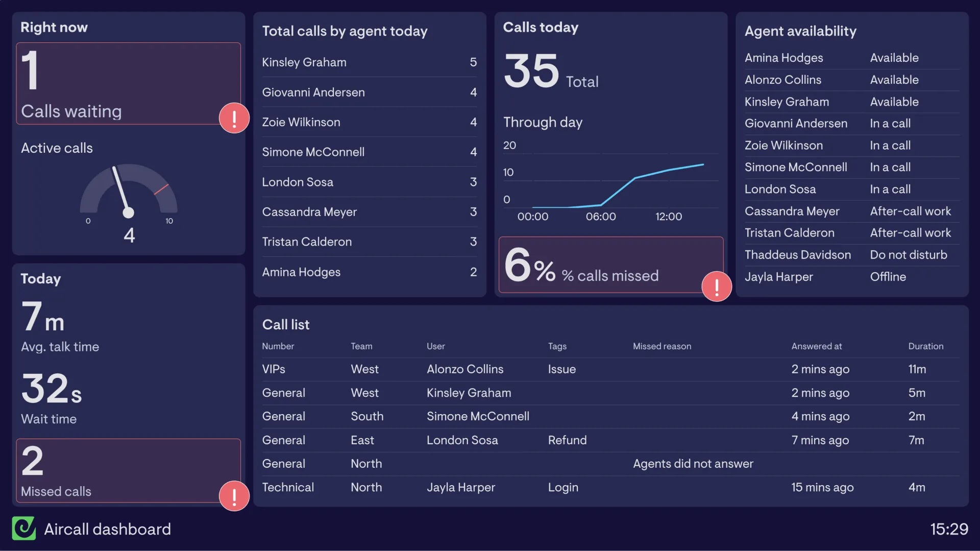980x551 pixels.
Task: Click the 15:29 clock display
Action: point(948,529)
